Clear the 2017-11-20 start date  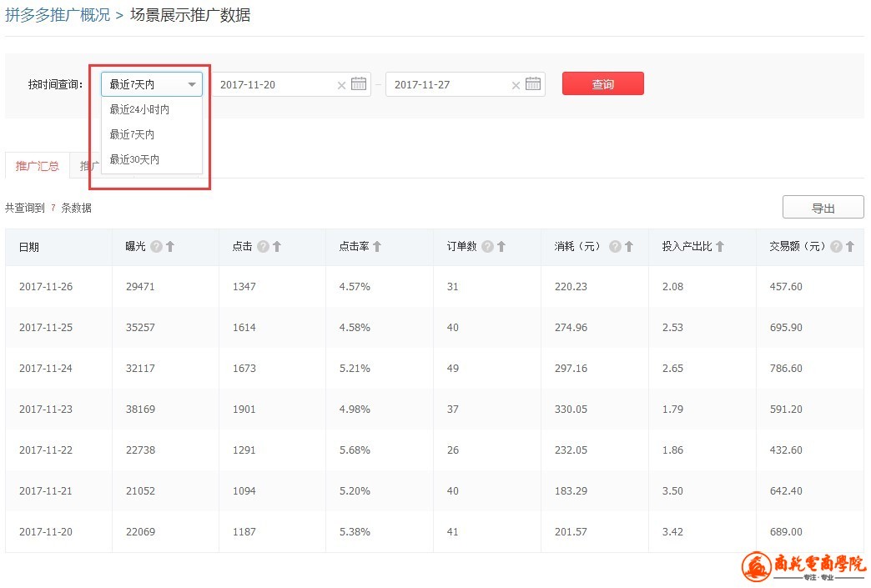pyautogui.click(x=341, y=85)
